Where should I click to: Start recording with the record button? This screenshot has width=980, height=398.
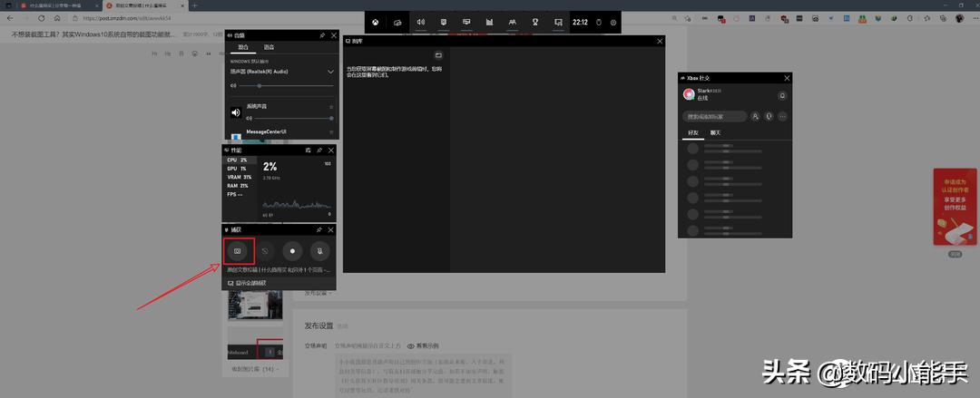click(x=292, y=251)
